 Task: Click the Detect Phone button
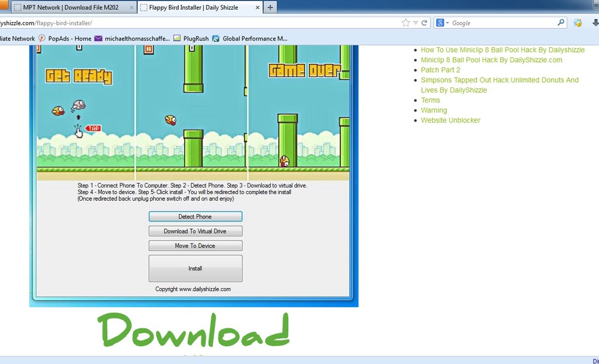195,216
